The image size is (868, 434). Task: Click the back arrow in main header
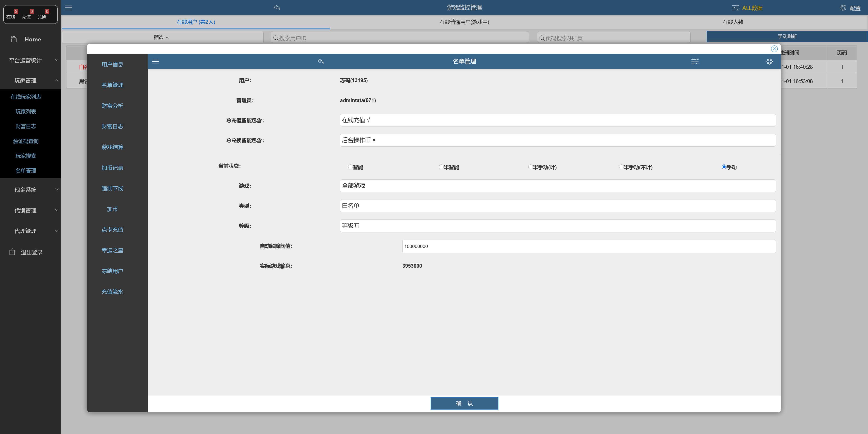click(277, 7)
